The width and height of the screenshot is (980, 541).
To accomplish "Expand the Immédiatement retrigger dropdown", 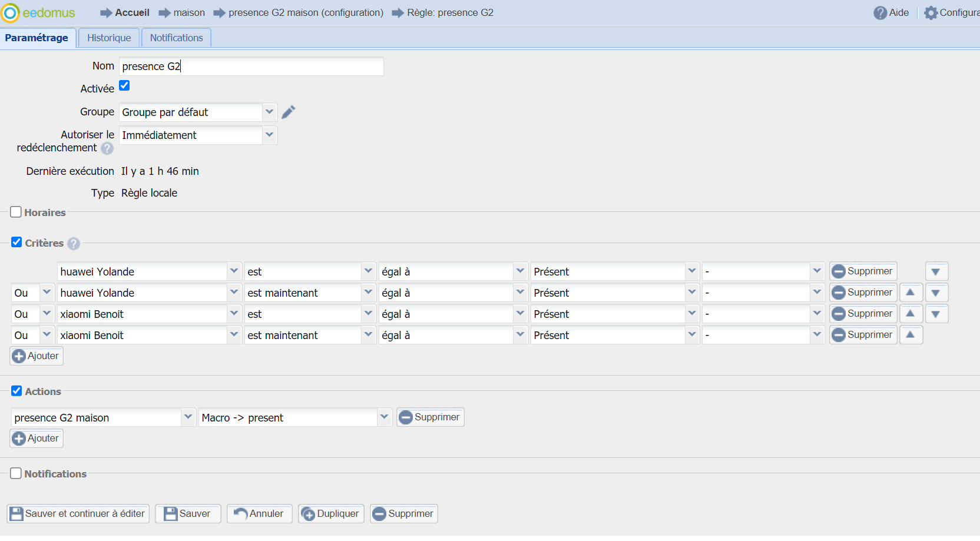I will coord(269,135).
